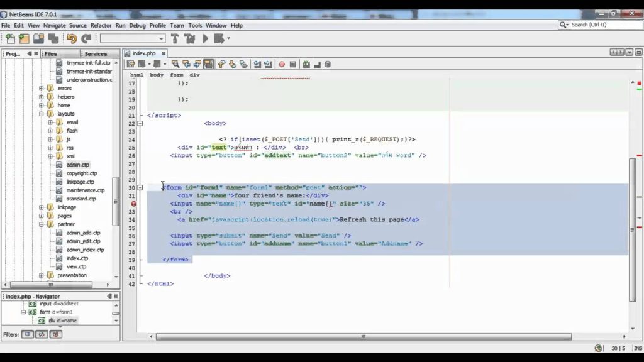Open the configuration combo box in main toolbar
Viewport: 644px width, 362px height.
(x=133, y=38)
